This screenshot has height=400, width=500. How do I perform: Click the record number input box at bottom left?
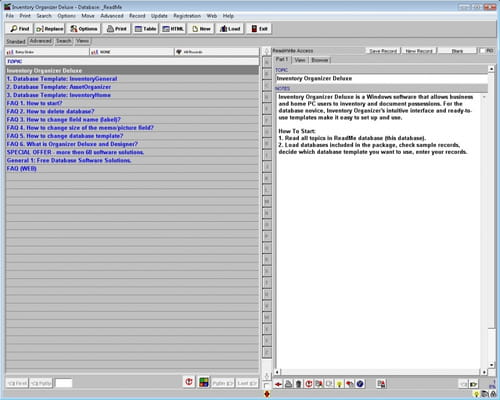[x=64, y=383]
